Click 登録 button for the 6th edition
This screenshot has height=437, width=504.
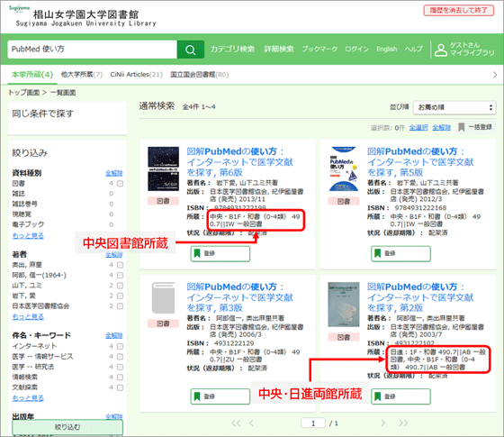tap(220, 253)
